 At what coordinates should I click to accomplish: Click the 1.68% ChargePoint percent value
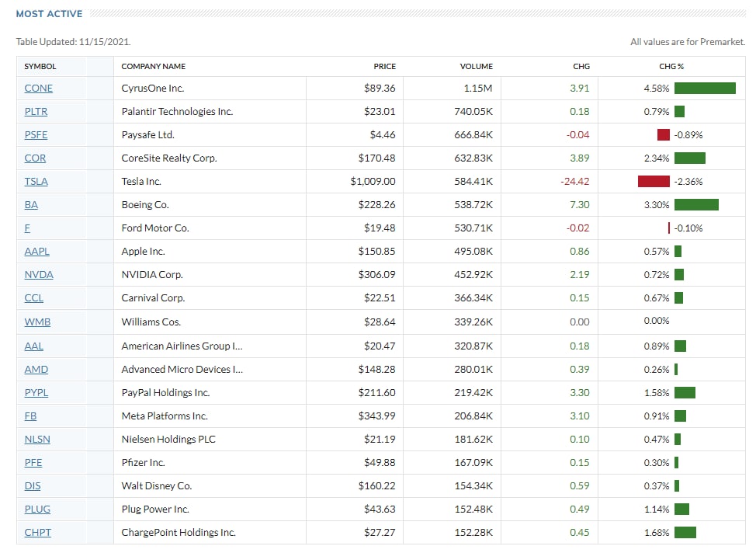click(x=656, y=533)
